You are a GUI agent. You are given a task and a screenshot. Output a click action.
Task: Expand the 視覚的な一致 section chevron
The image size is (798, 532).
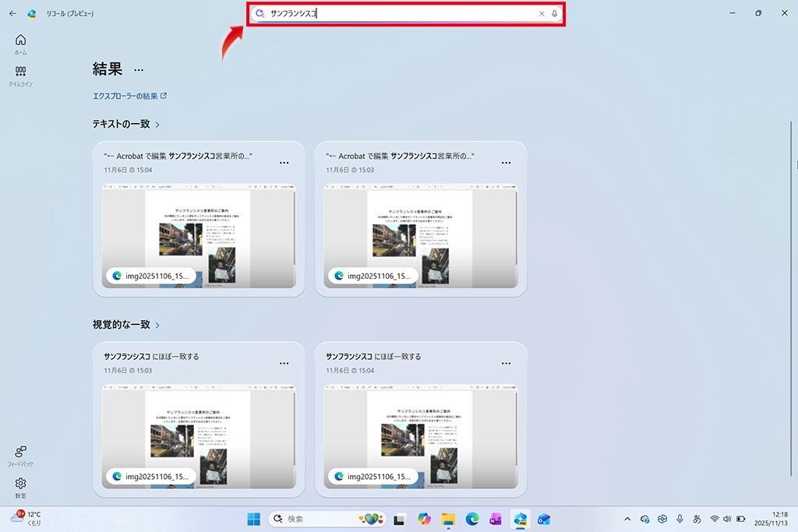pos(157,325)
